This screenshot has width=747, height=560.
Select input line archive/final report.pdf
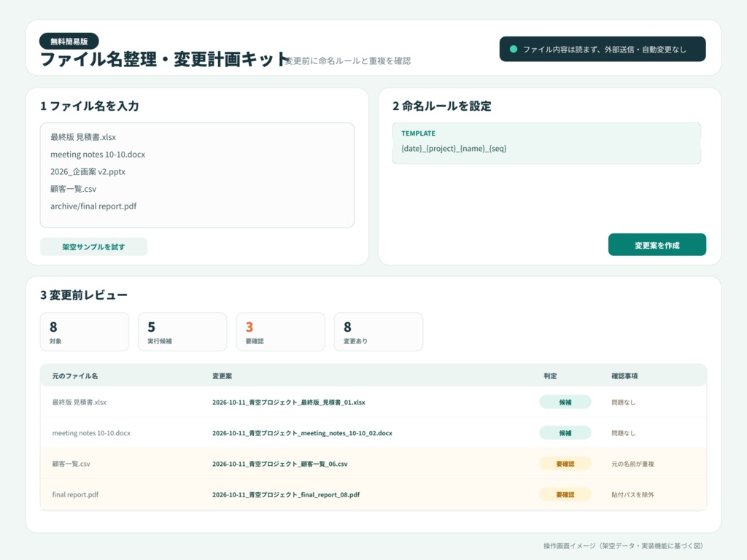pyautogui.click(x=93, y=206)
